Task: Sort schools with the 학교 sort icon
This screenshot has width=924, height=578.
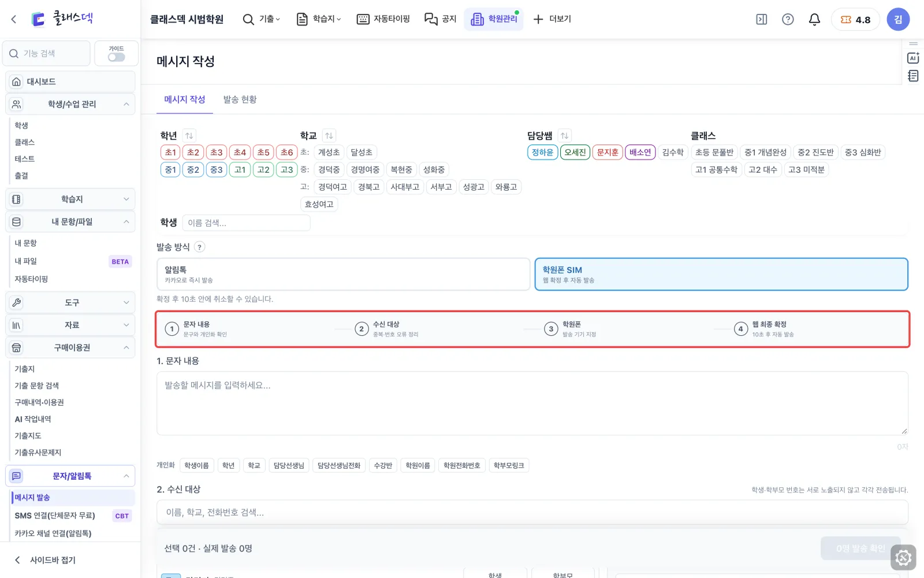Action: click(x=329, y=136)
